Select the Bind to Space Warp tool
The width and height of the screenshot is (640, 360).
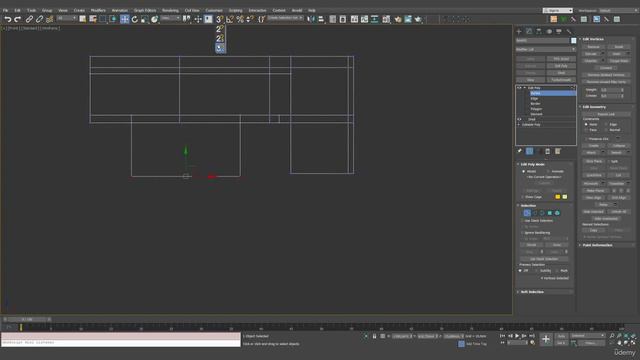pyautogui.click(x=49, y=19)
